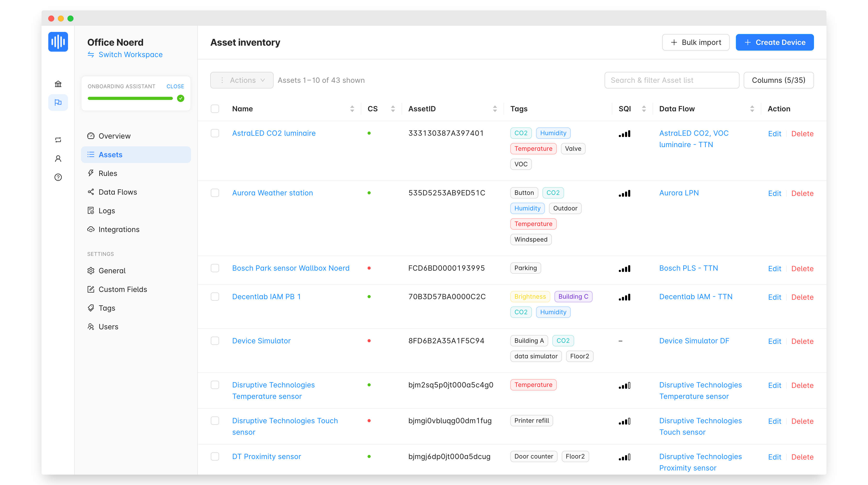Click the plus icon in Create Device
The height and width of the screenshot is (485, 868).
click(x=748, y=43)
